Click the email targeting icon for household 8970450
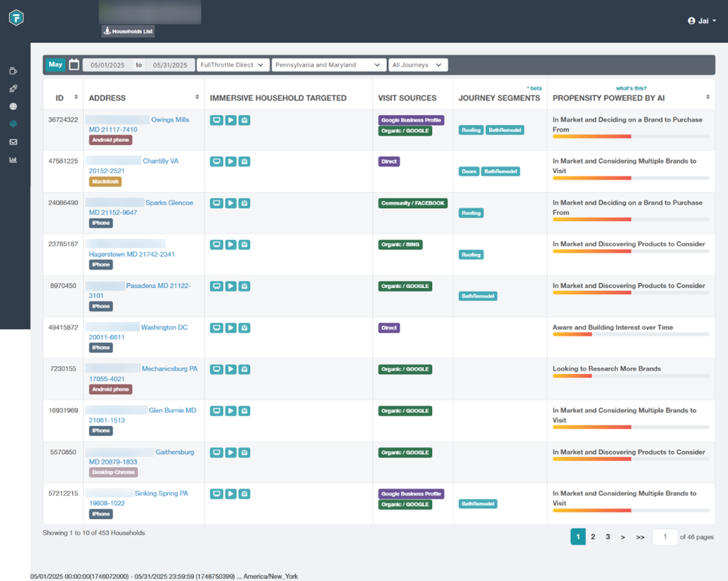Screen dimensions: 728x581 click(x=244, y=286)
